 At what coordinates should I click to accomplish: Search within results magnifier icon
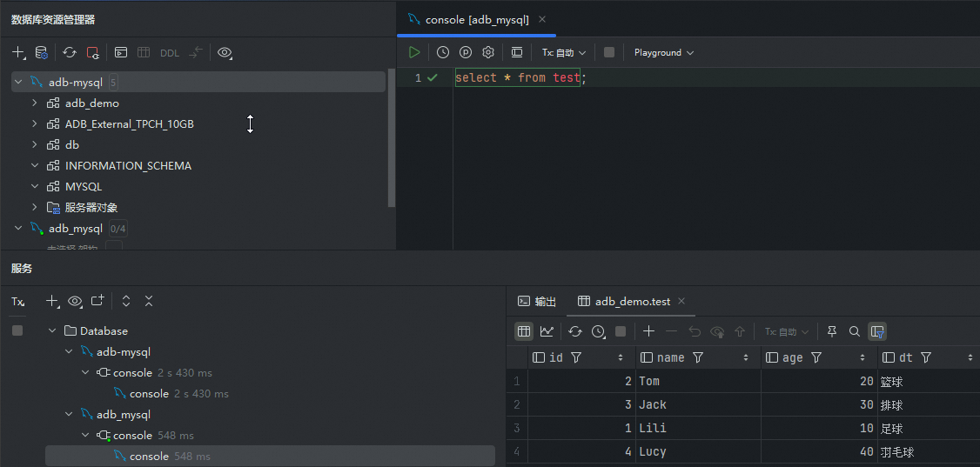click(855, 330)
